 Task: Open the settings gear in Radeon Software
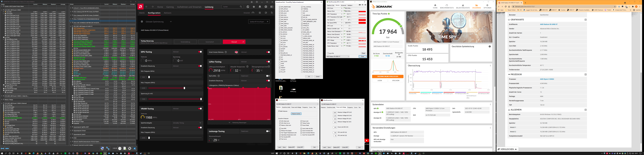point(266,7)
